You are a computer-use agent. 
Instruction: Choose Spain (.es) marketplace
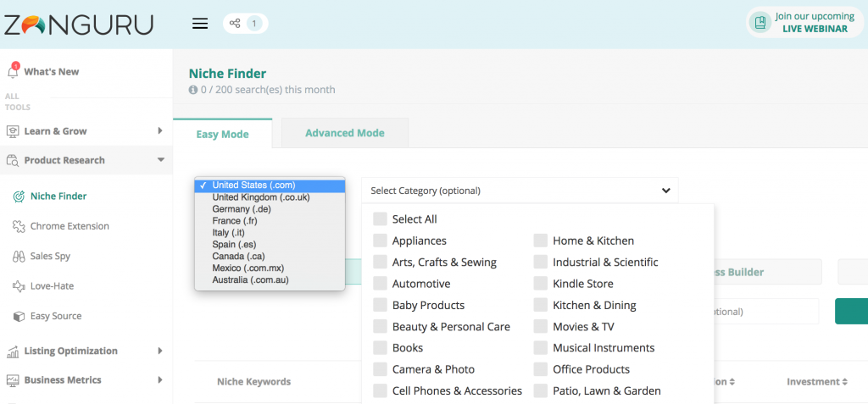pyautogui.click(x=270, y=245)
